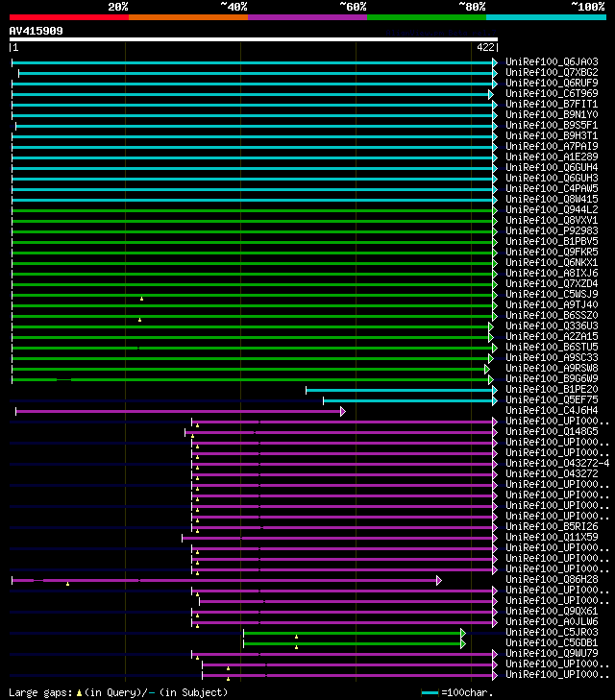Select the UniRef100_B1PE20 label
The height and width of the screenshot is (700, 615).
(x=552, y=389)
